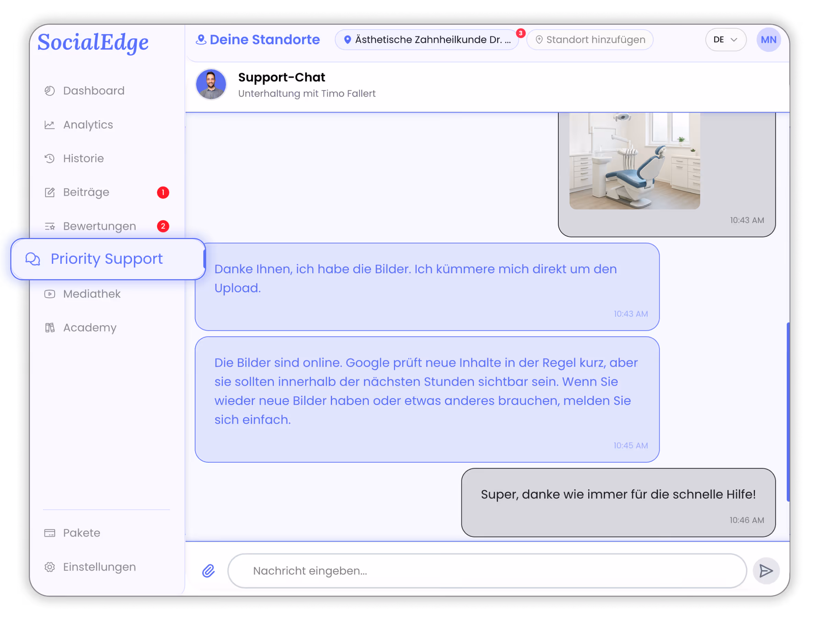This screenshot has height=644, width=838.
Task: Open Einstellungen via the gear icon
Action: 50,567
